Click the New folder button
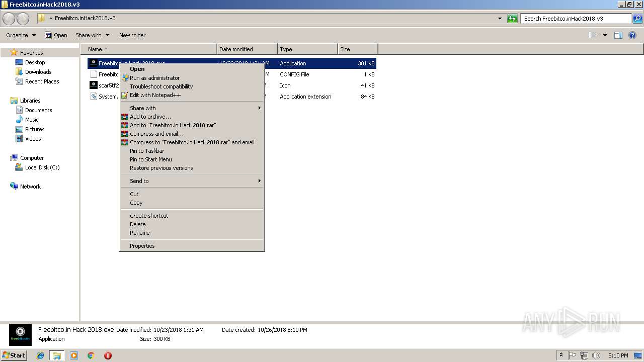This screenshot has height=362, width=644. coord(132,35)
